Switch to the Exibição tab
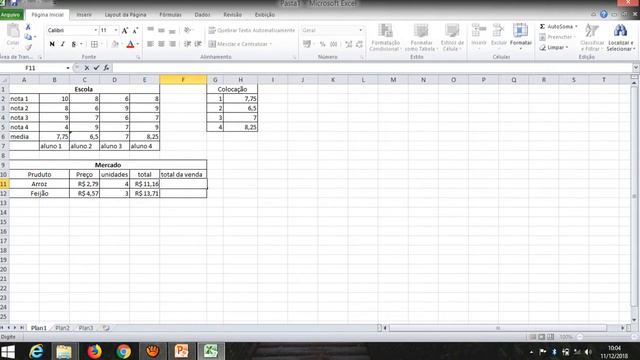The height and width of the screenshot is (360, 640). coord(264,15)
